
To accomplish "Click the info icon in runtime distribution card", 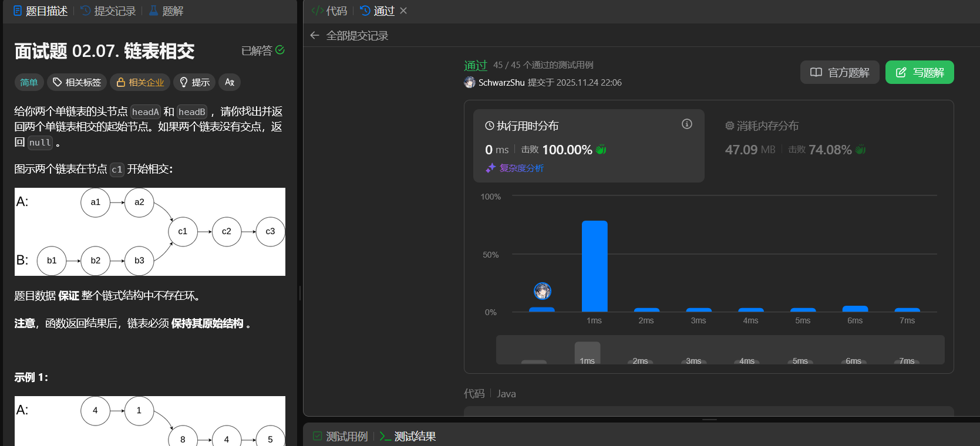I will (x=686, y=124).
